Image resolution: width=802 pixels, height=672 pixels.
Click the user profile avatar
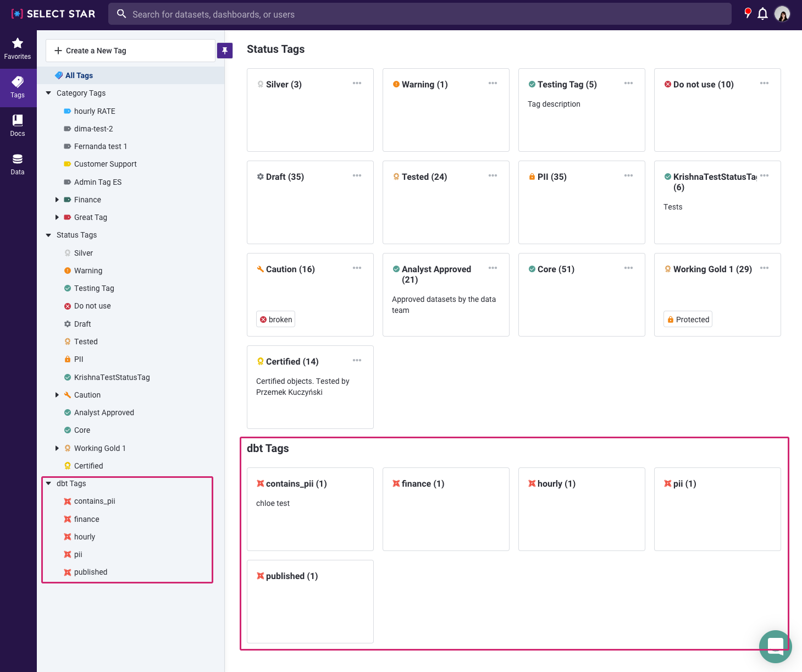coord(782,14)
